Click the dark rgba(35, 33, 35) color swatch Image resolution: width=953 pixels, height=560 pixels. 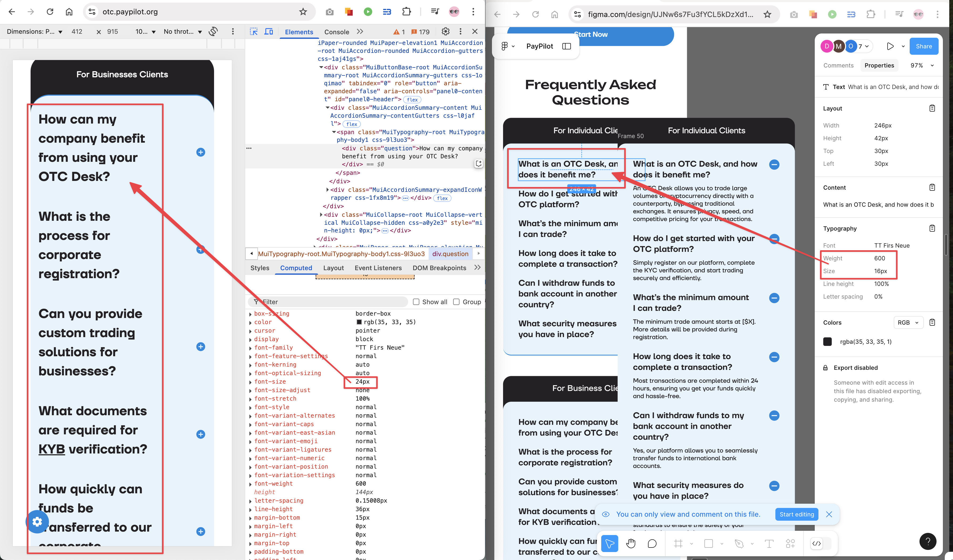827,342
